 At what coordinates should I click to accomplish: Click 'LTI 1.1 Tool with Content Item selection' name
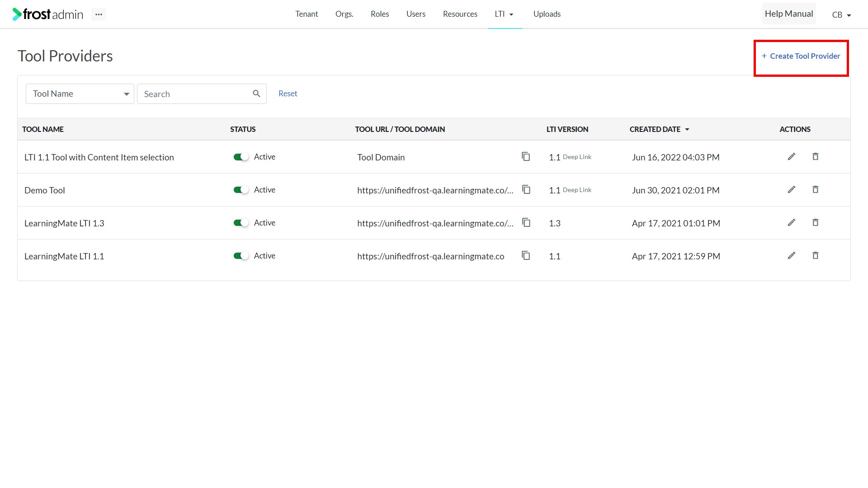(99, 157)
